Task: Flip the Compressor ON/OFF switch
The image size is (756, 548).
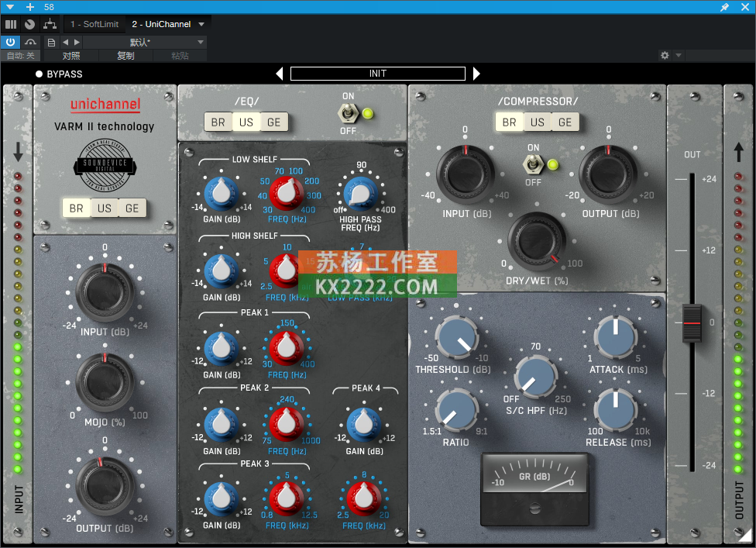Action: pyautogui.click(x=532, y=165)
